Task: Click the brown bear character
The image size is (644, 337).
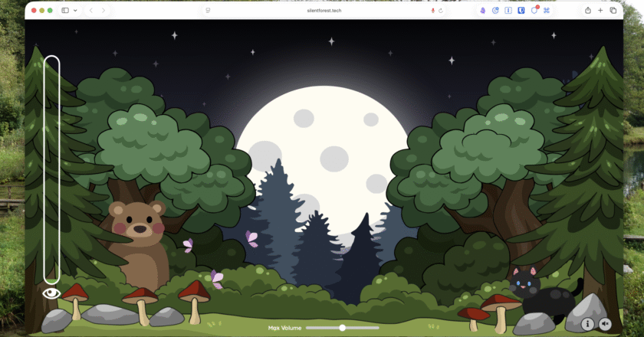Action: point(140,245)
